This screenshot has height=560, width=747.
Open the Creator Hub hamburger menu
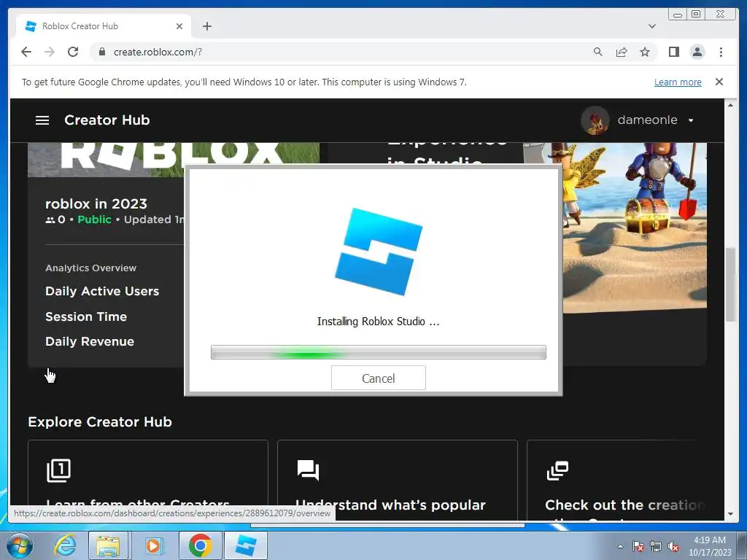[42, 120]
